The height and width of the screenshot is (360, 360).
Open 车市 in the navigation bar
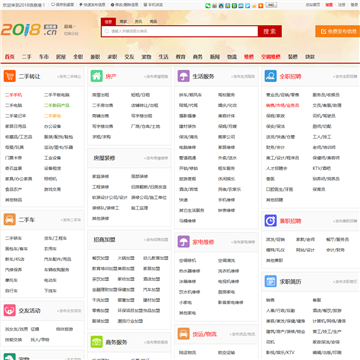click(x=44, y=57)
